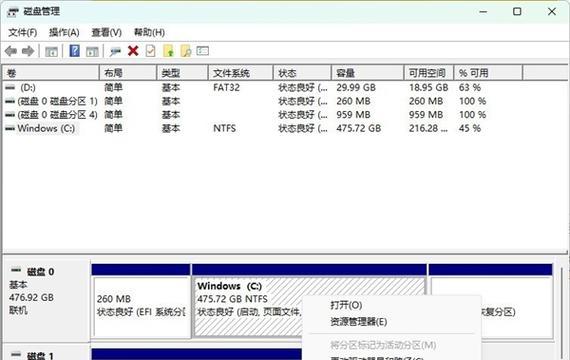Choose 资源管理器(E) in the context menu

(358, 321)
